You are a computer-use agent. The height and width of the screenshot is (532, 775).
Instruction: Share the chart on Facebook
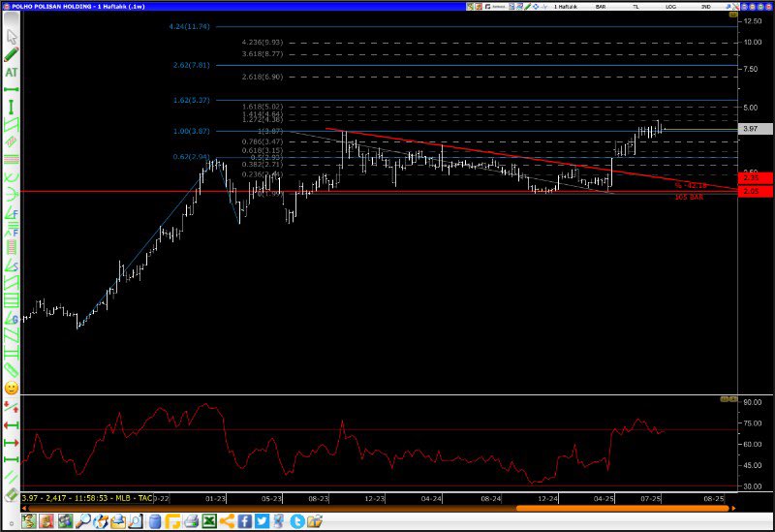245,521
